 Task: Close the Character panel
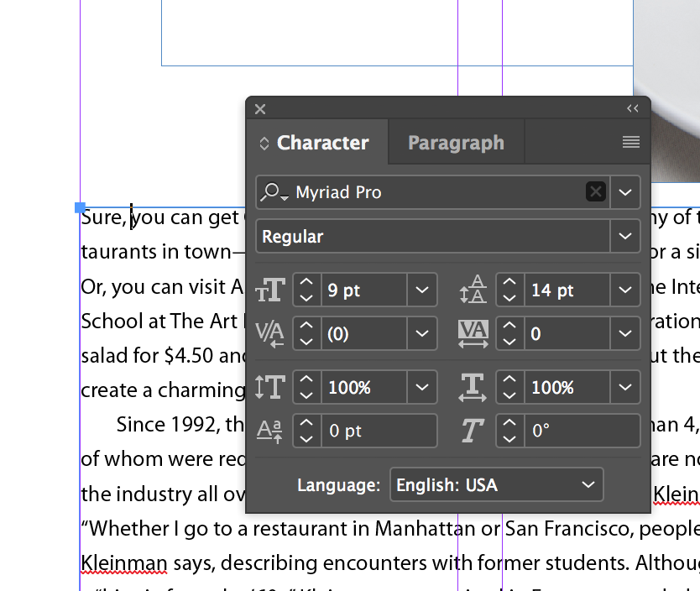coord(260,109)
